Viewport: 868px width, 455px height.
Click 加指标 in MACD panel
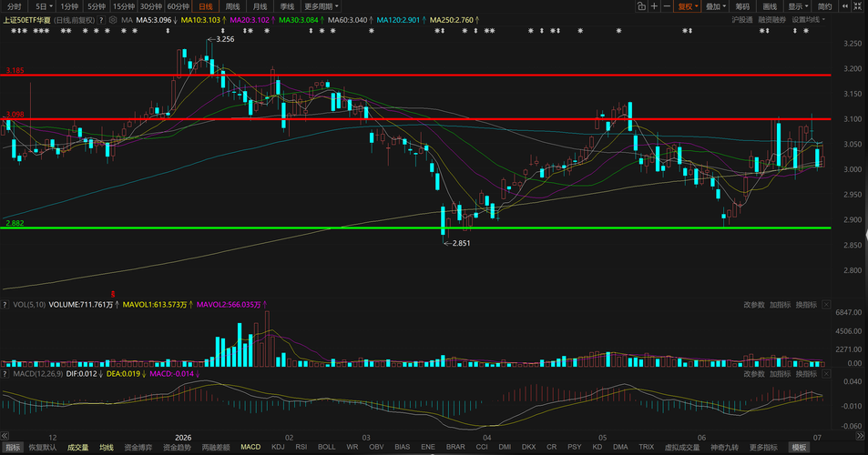(780, 374)
